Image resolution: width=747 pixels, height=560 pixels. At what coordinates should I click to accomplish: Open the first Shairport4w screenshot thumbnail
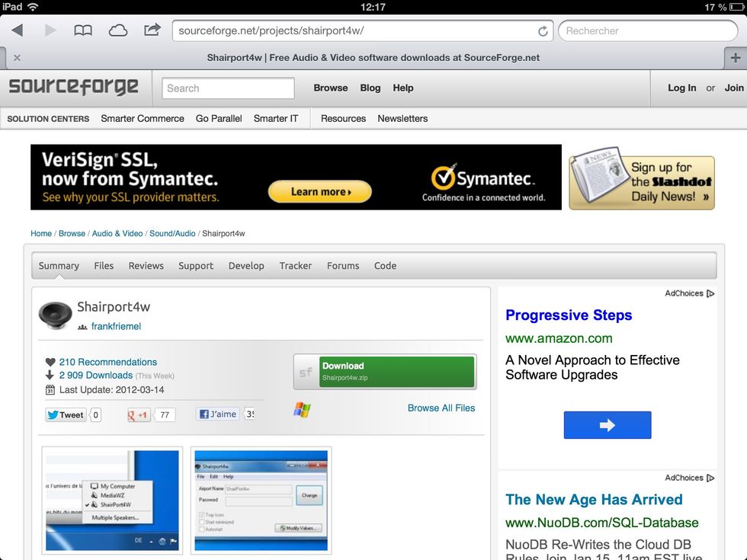(111, 499)
